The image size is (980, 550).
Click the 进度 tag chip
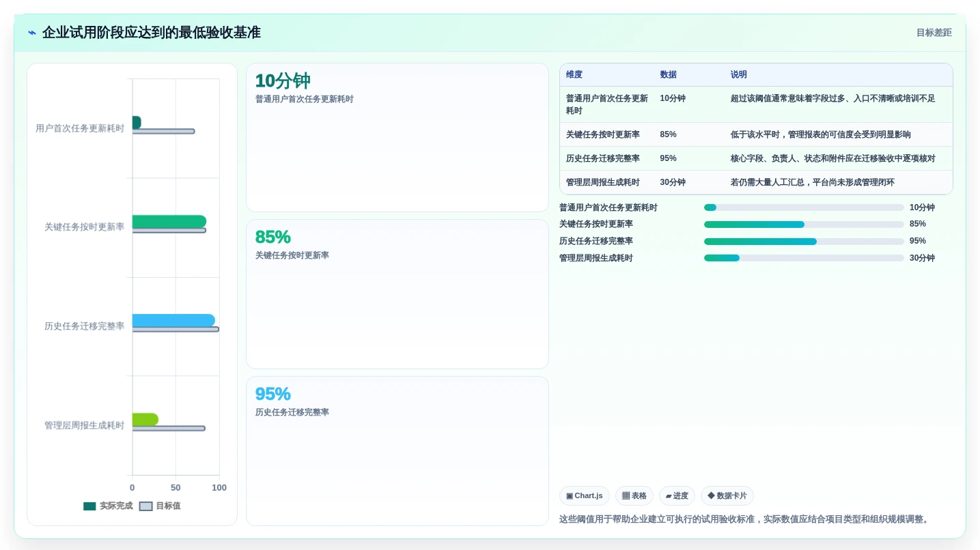(677, 496)
